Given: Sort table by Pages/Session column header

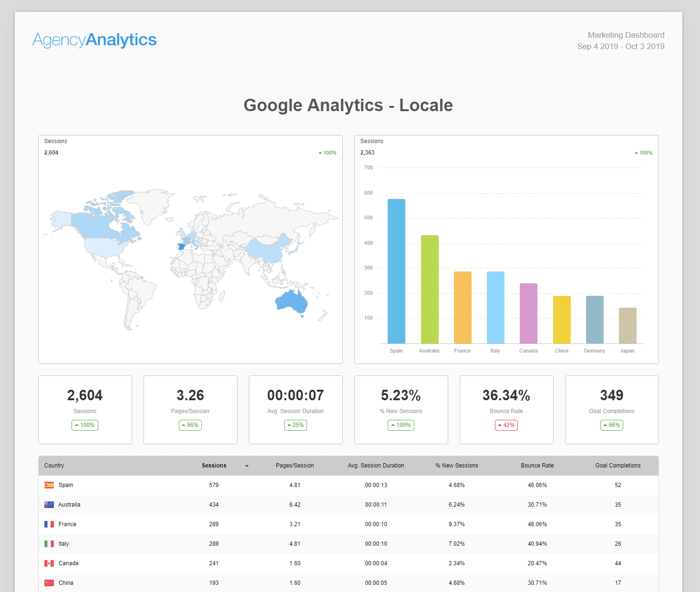Looking at the screenshot, I should coord(295,466).
